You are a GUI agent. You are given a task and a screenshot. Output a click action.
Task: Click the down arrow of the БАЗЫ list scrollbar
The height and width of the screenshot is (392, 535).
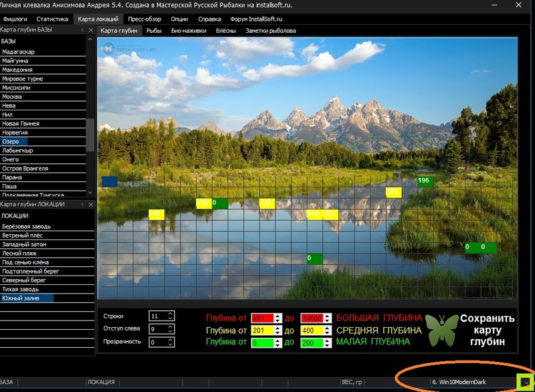[90, 193]
